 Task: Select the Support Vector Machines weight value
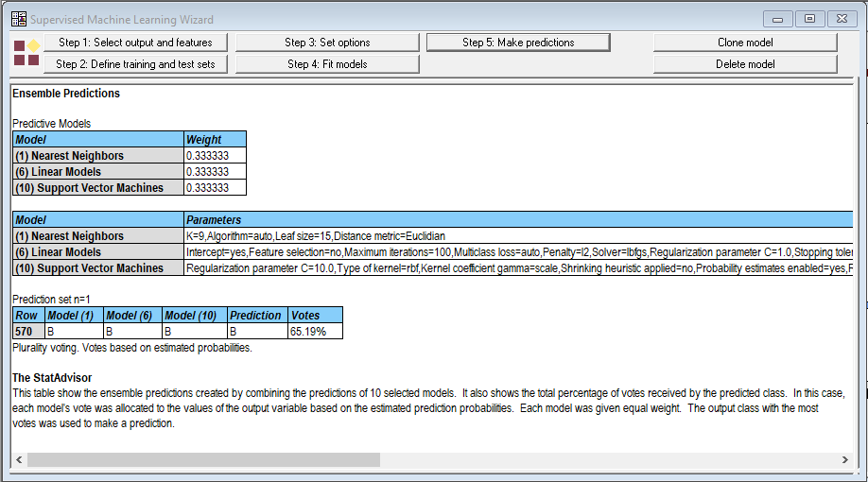coord(215,188)
